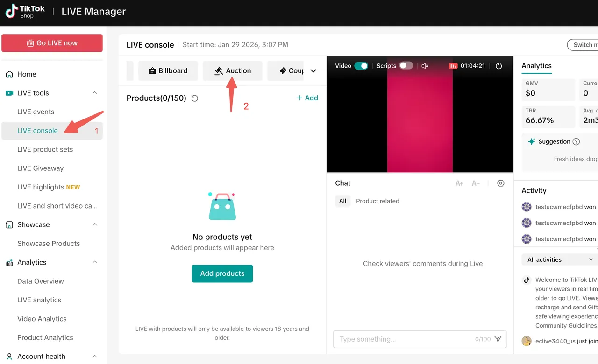The height and width of the screenshot is (364, 598).
Task: Collapse the LIVE tools section
Action: [x=95, y=93]
